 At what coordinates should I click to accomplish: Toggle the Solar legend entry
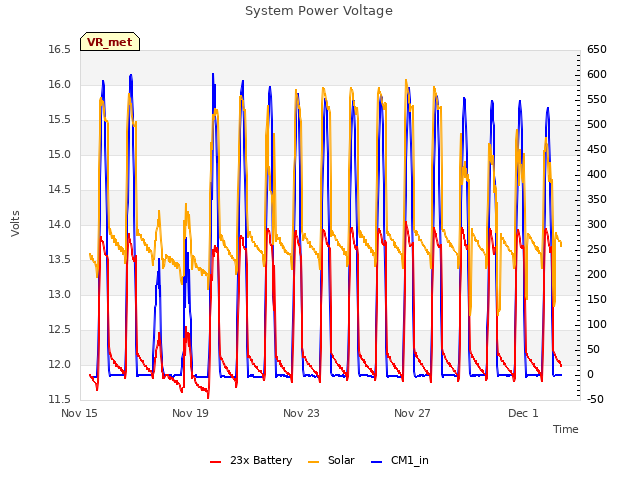coord(331,460)
